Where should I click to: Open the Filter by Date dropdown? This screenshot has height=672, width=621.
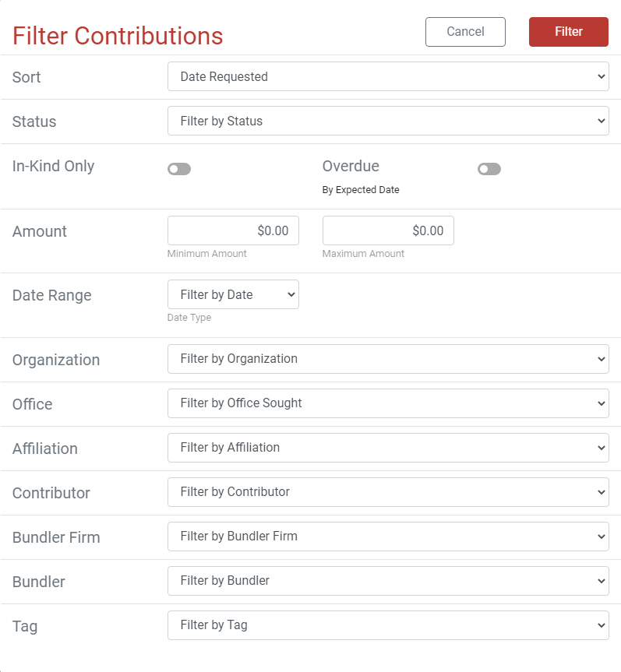[x=233, y=294]
